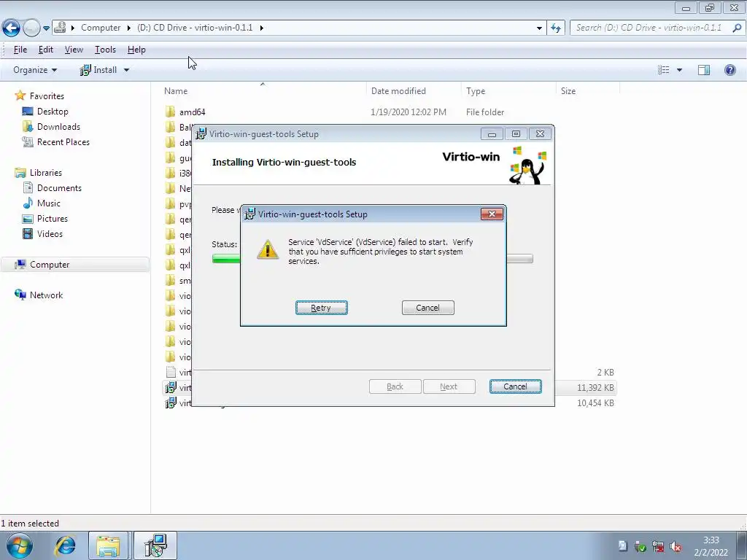Image resolution: width=747 pixels, height=560 pixels.
Task: Click the search magnifier icon
Action: 737,28
